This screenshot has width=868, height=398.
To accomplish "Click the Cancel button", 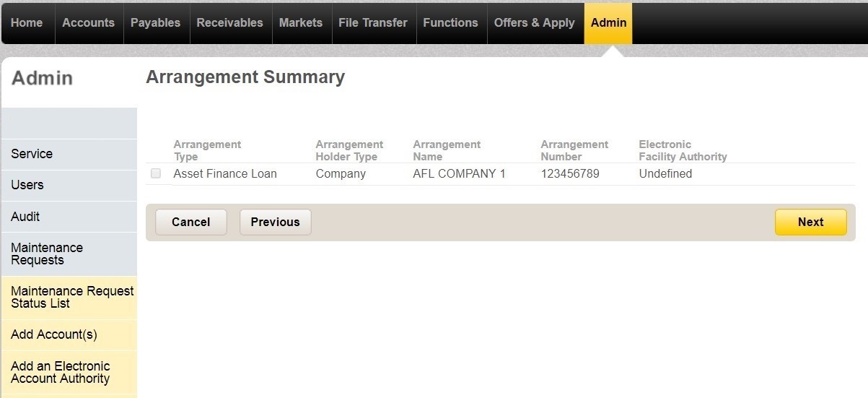I will tap(191, 222).
